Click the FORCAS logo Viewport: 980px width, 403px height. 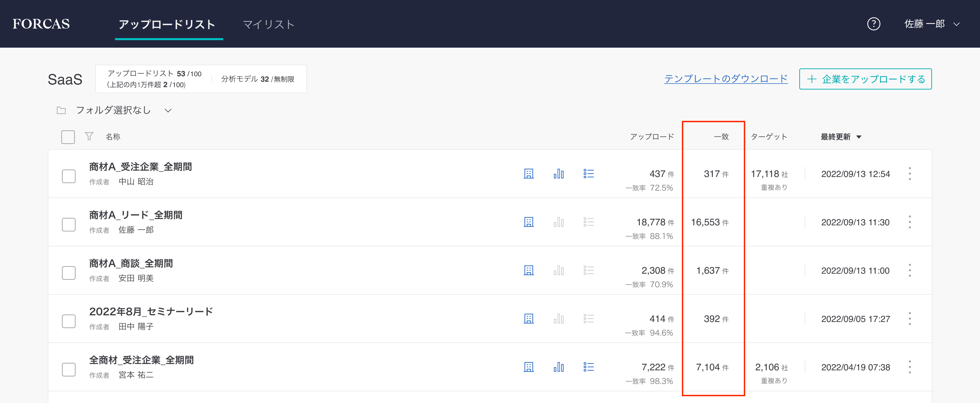click(41, 23)
